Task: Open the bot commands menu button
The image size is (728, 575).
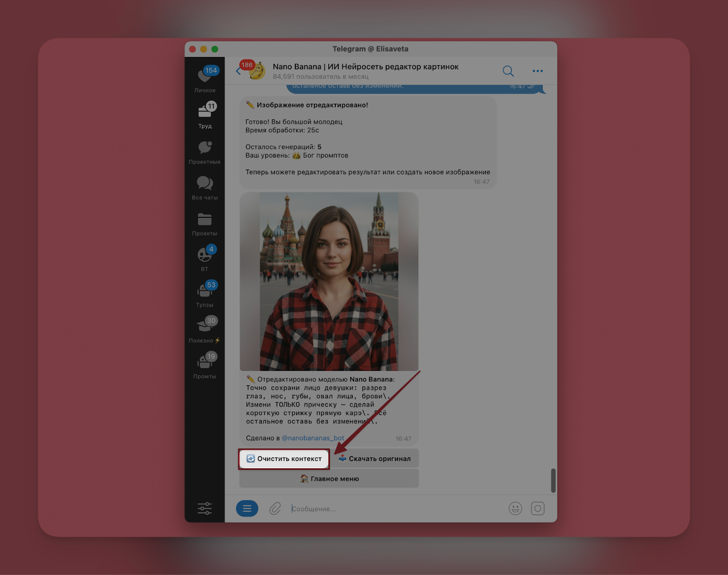Action: (x=247, y=509)
